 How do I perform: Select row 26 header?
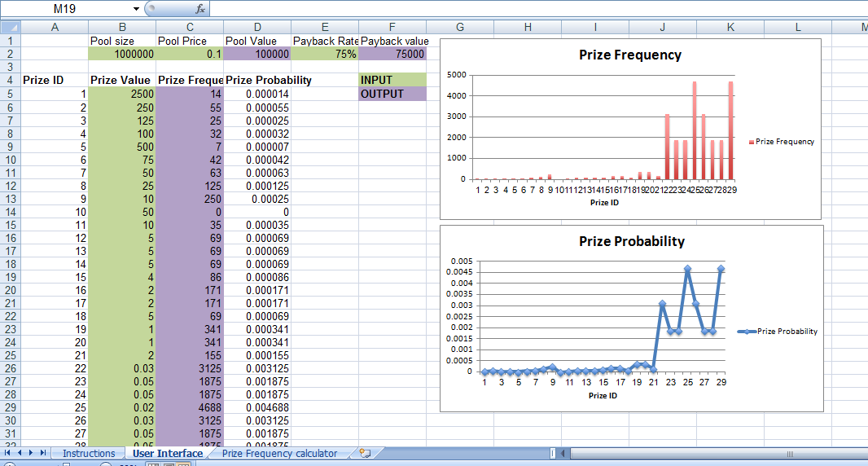(11, 368)
